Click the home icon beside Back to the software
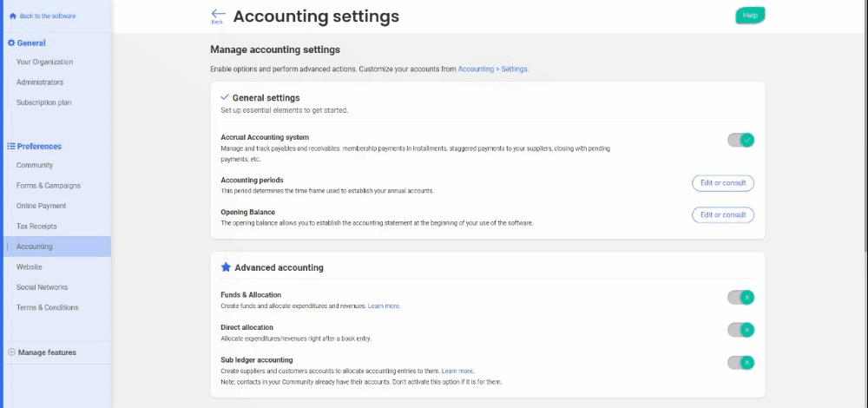868x408 pixels. pos(13,16)
